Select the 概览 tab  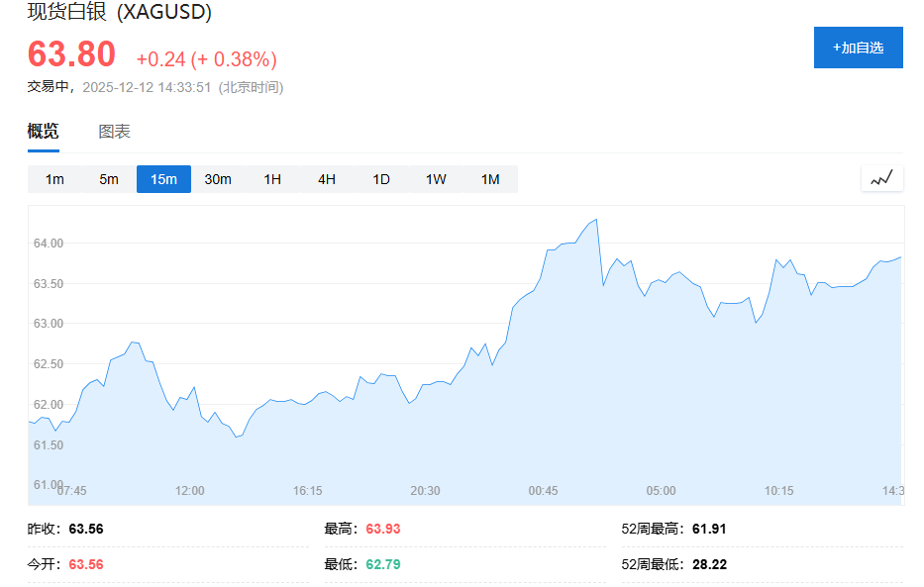(x=44, y=131)
